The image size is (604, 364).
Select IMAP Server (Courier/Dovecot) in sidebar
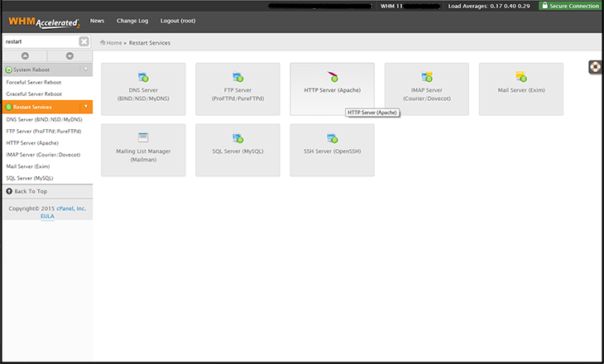pyautogui.click(x=43, y=155)
